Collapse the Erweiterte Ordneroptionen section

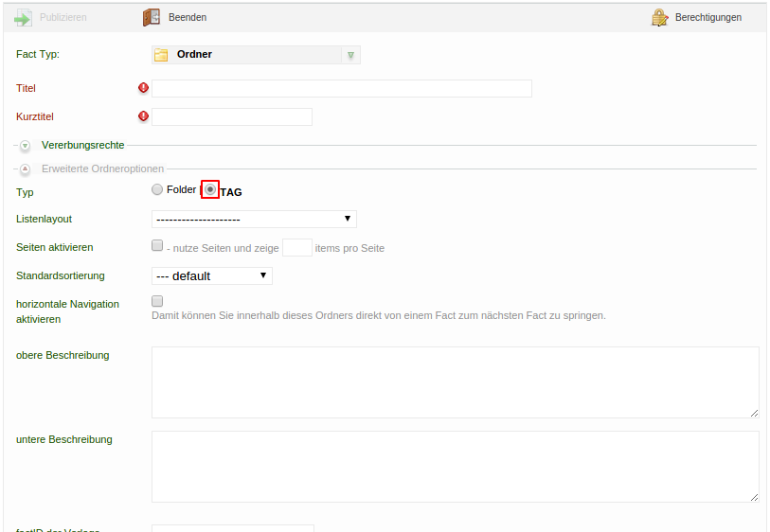(x=26, y=169)
